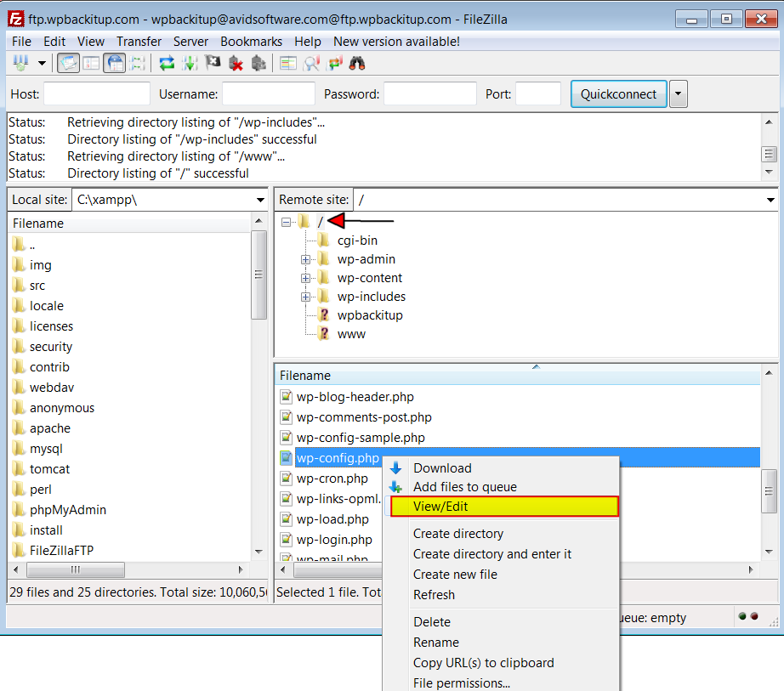
Task: Expand the wp-includes folder node
Action: (305, 297)
